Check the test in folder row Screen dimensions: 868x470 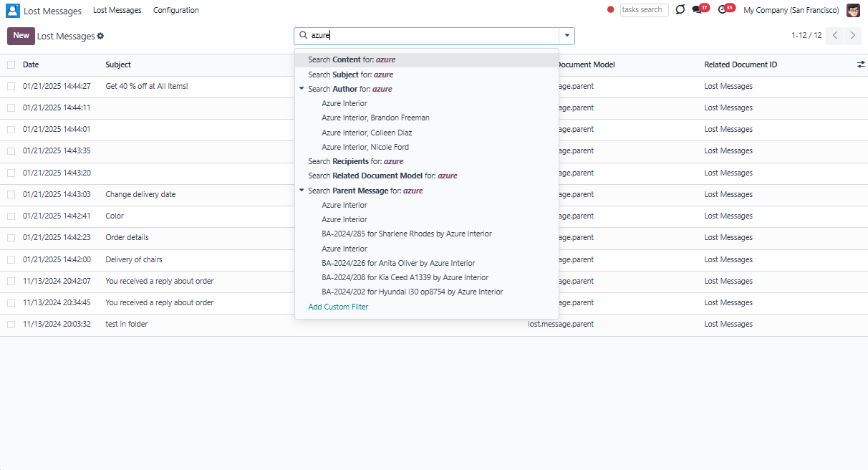pos(11,324)
